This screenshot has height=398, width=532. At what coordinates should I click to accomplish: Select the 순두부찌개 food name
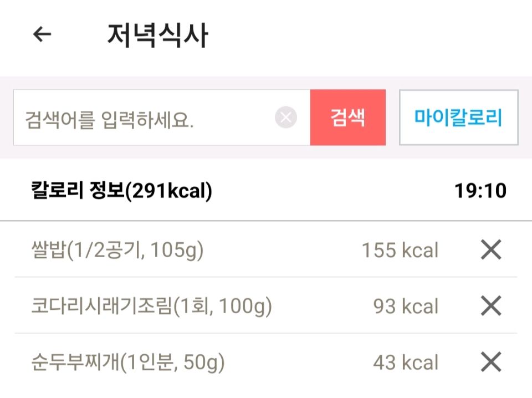point(75,363)
